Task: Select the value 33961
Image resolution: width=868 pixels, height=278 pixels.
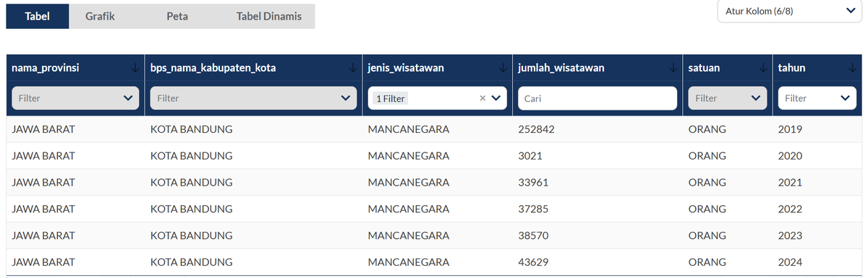Action: coord(534,183)
